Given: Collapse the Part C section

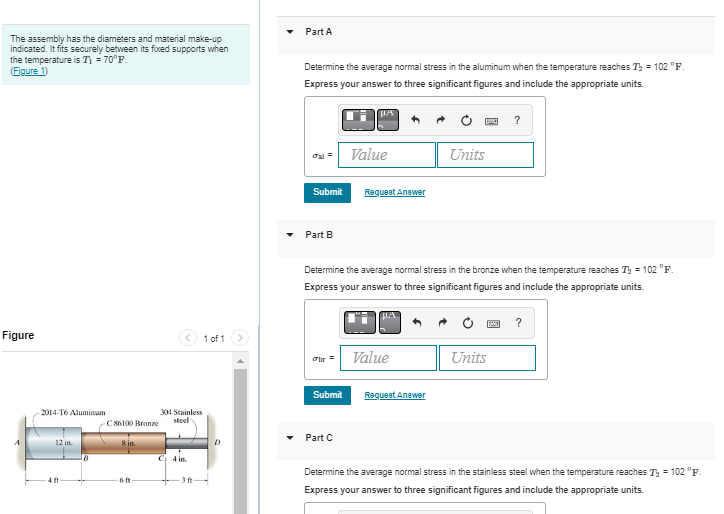Looking at the screenshot, I should tap(290, 437).
